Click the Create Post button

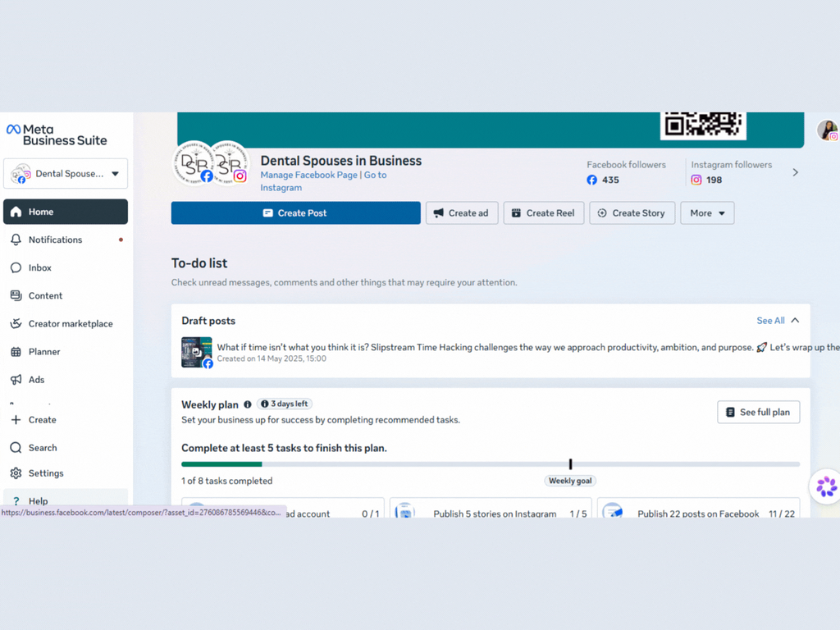click(295, 212)
